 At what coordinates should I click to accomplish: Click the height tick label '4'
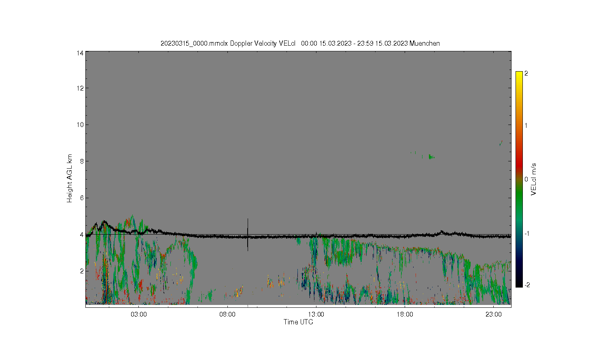click(x=82, y=235)
